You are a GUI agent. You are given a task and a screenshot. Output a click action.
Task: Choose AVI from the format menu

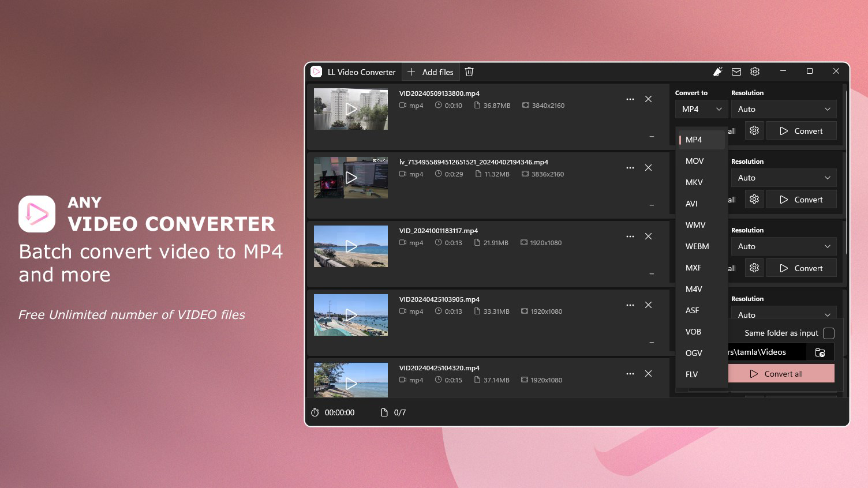690,204
